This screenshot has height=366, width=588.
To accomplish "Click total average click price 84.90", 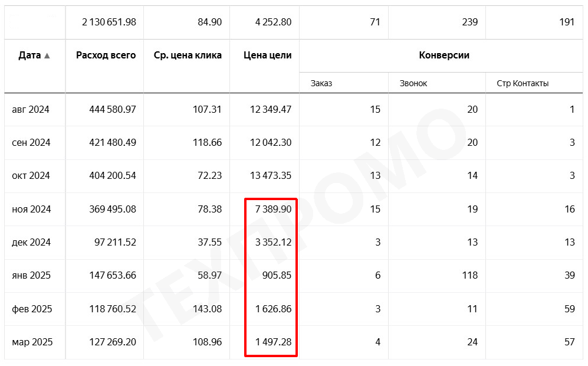I will (x=209, y=22).
